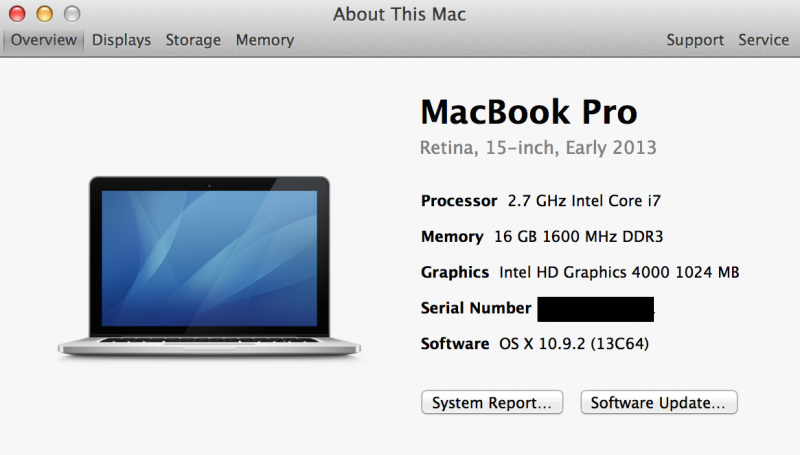Image resolution: width=800 pixels, height=455 pixels.
Task: Click the Graphics label
Action: pyautogui.click(x=455, y=272)
